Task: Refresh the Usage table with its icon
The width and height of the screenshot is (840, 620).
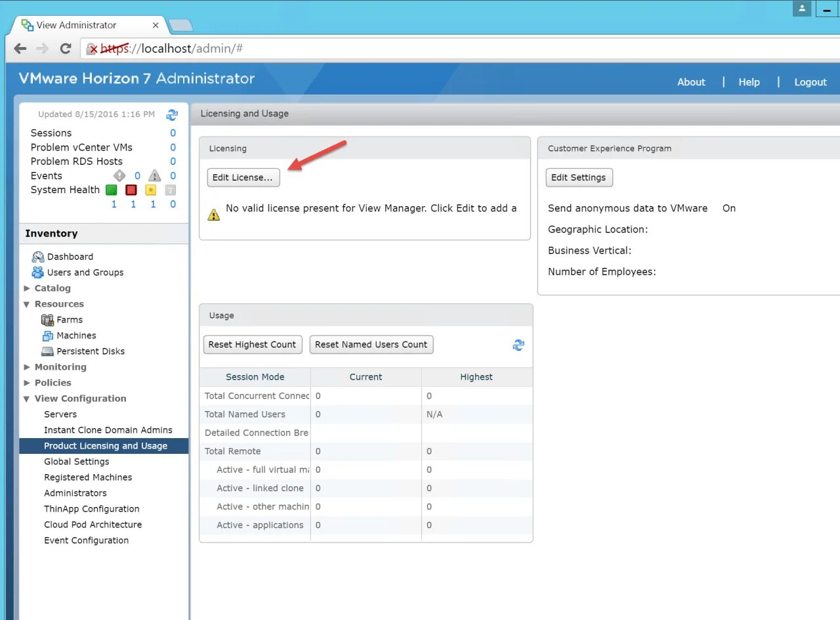Action: (x=518, y=345)
